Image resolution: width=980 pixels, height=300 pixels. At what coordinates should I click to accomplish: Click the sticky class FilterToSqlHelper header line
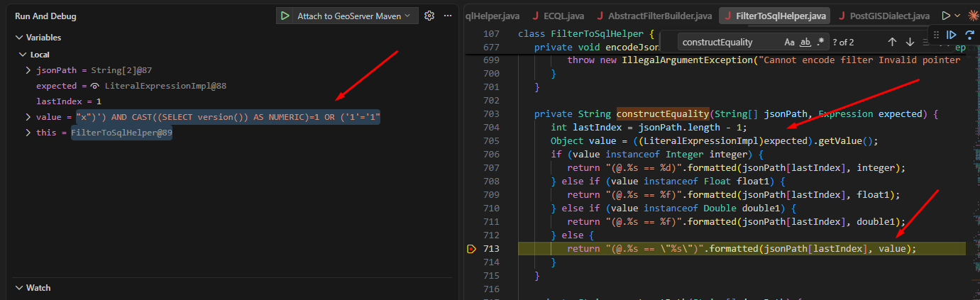click(x=585, y=34)
